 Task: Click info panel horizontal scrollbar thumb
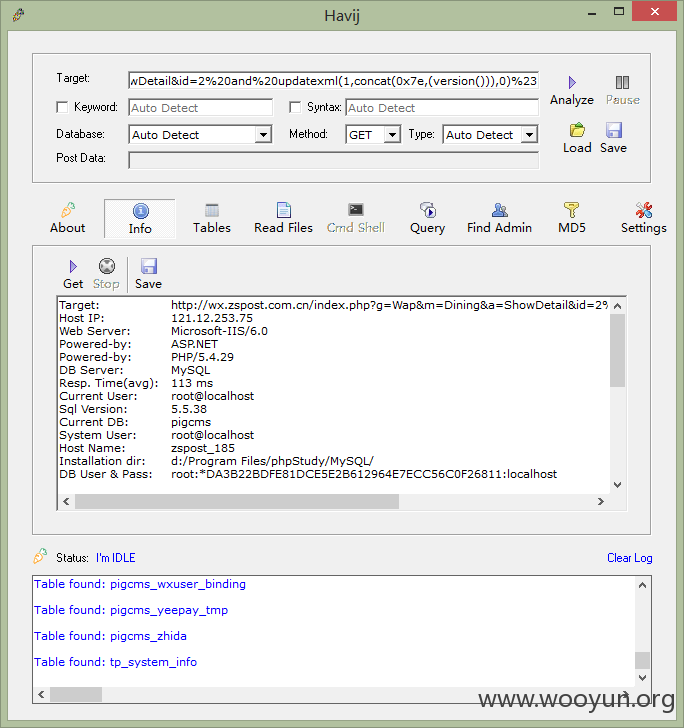coord(237,501)
